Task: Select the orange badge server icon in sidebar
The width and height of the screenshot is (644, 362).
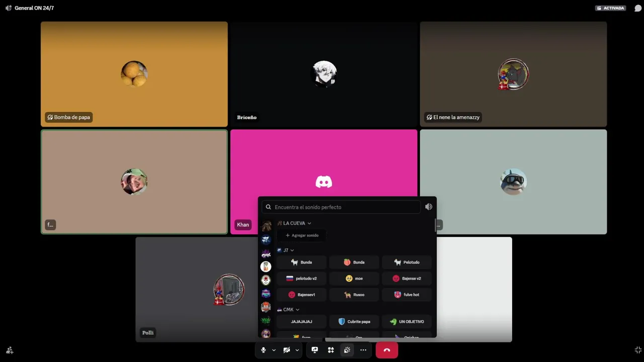Action: click(x=266, y=307)
